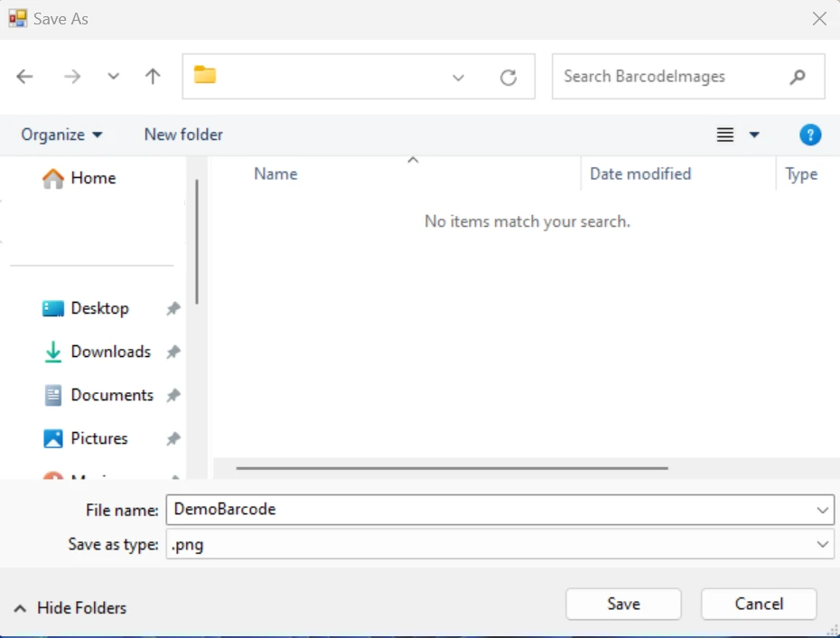
Task: Click the horizontal scrollbar in file list
Action: [452, 468]
